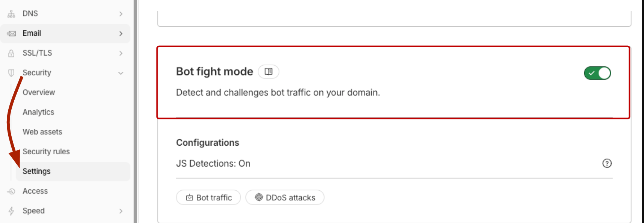Select Web assets in sidebar
Screen dimensions: 644x223
42,132
